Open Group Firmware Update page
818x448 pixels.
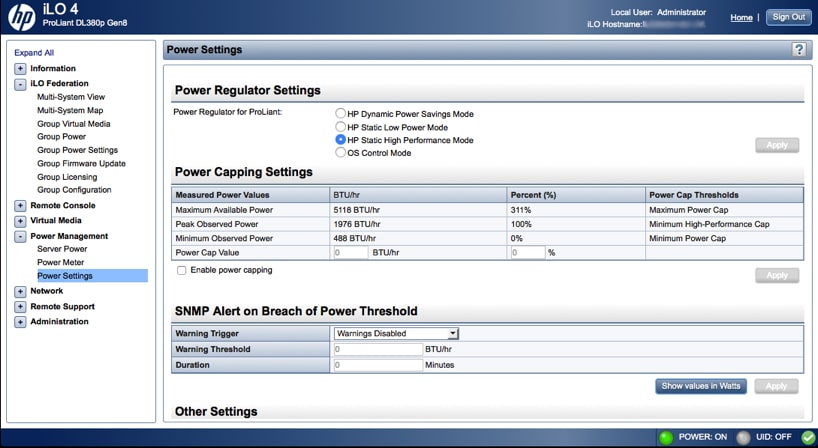coord(81,163)
